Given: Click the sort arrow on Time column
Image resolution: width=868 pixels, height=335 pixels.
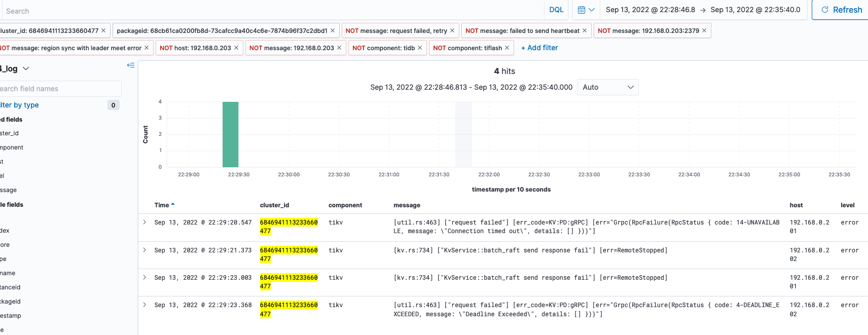Looking at the screenshot, I should [x=173, y=205].
